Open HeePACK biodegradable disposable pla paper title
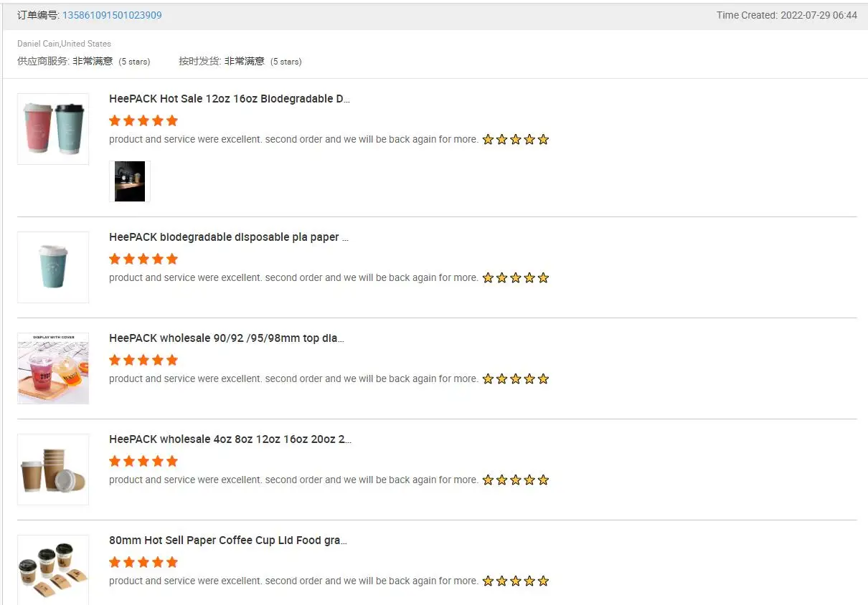The height and width of the screenshot is (605, 868). point(229,237)
